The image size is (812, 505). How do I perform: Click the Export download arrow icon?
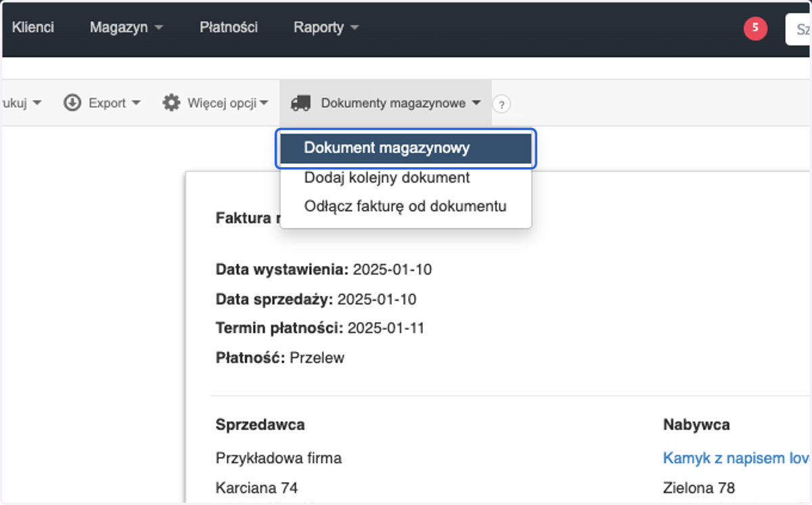[72, 103]
